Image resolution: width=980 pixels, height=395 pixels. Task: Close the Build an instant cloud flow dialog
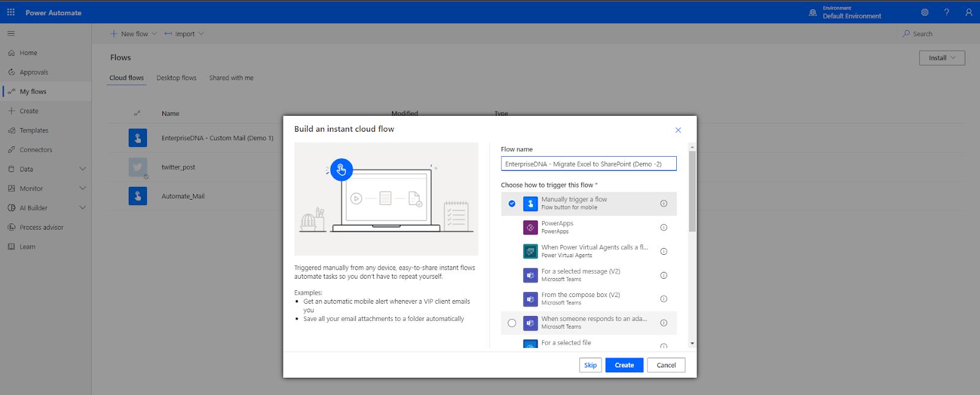[x=678, y=130]
